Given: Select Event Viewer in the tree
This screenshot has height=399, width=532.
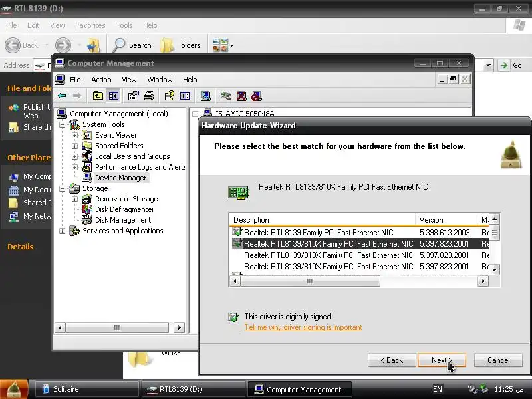Looking at the screenshot, I should [x=116, y=135].
